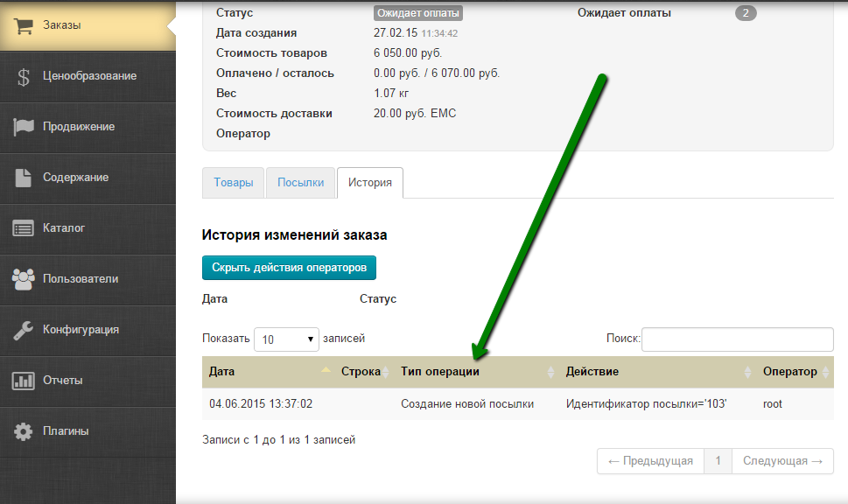Click the Ожидает оплаты label beside the 2 badge
The width and height of the screenshot is (848, 504).
pyautogui.click(x=624, y=13)
